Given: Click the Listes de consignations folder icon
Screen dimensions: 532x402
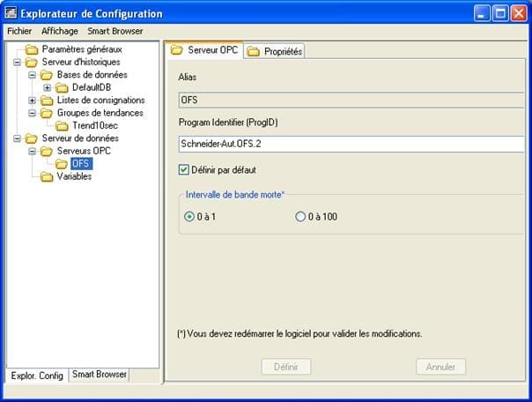Looking at the screenshot, I should 47,100.
